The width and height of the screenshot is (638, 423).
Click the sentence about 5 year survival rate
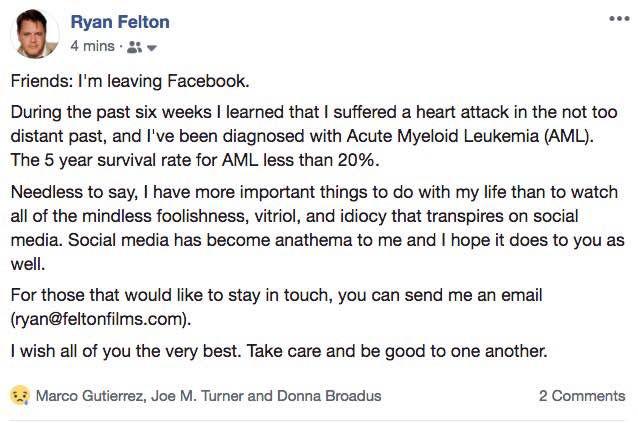pyautogui.click(x=195, y=160)
